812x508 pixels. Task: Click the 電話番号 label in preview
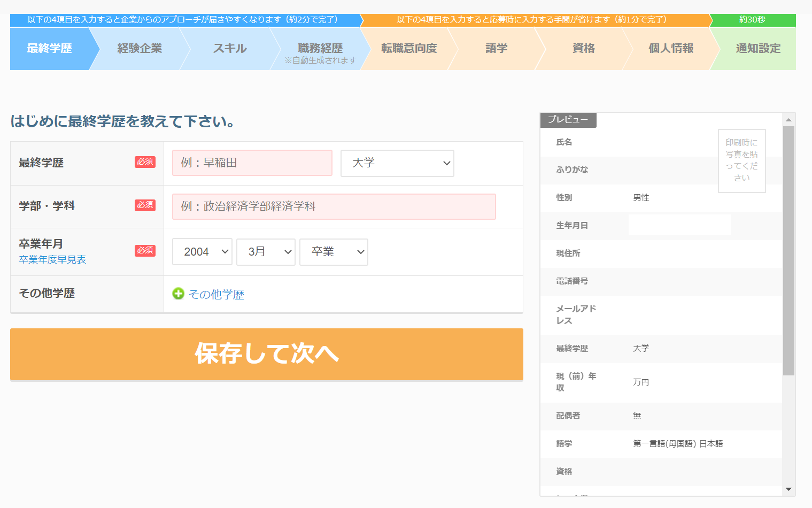pyautogui.click(x=572, y=281)
